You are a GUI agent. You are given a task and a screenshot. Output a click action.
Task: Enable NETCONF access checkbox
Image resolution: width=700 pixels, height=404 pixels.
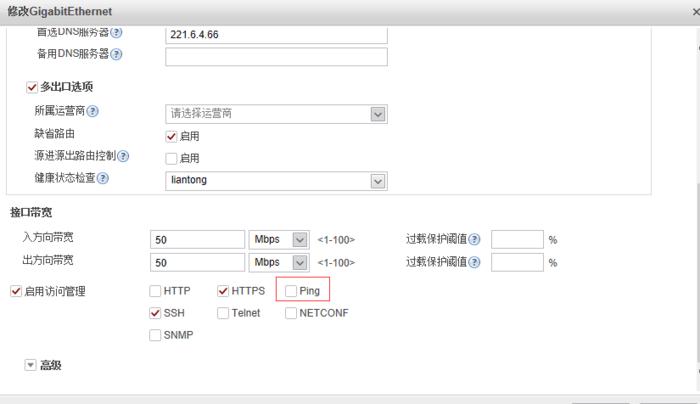(x=291, y=313)
